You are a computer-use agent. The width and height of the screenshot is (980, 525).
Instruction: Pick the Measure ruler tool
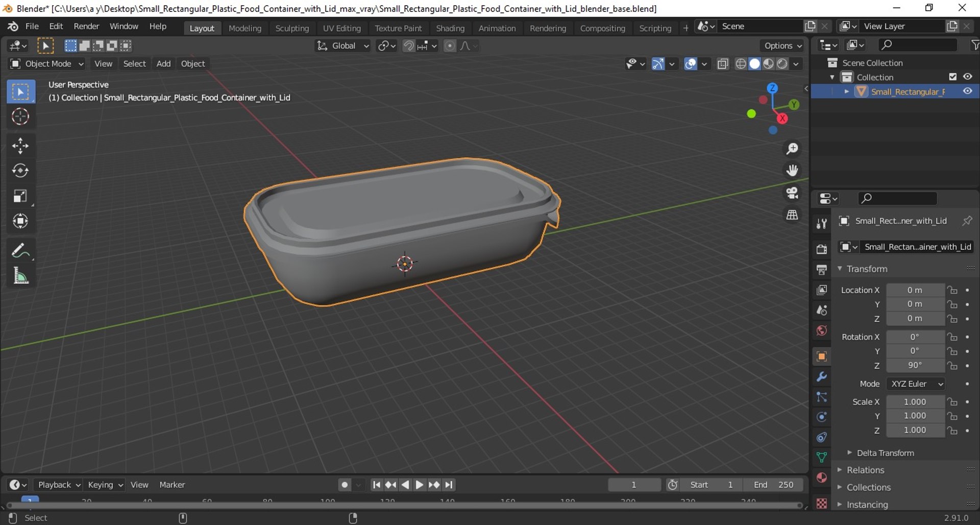click(20, 276)
